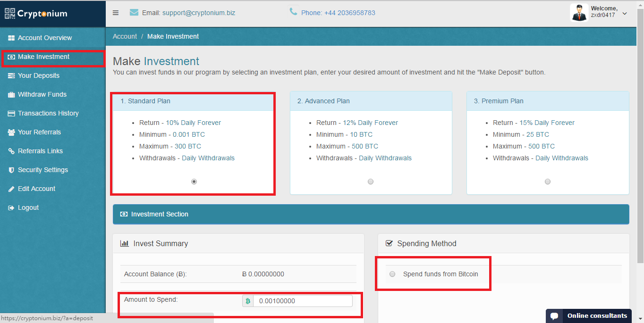644x323 pixels.
Task: Toggle the hamburger sidebar menu icon
Action: pos(116,13)
